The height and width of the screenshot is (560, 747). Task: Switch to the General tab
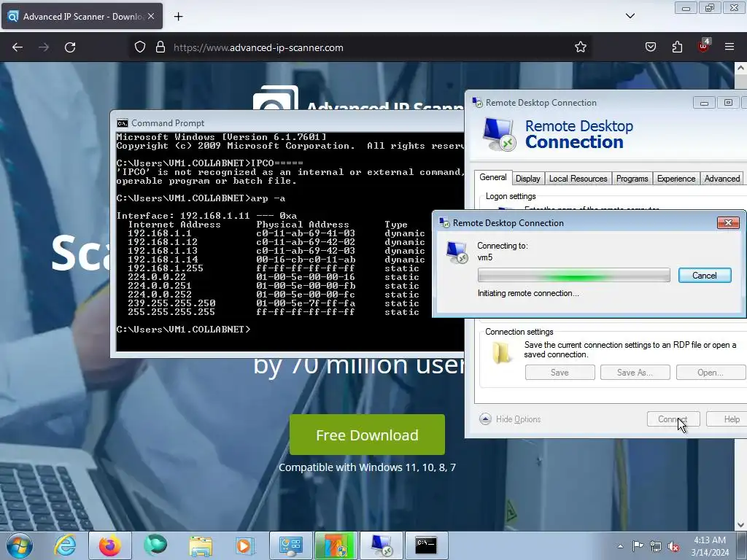click(x=493, y=178)
